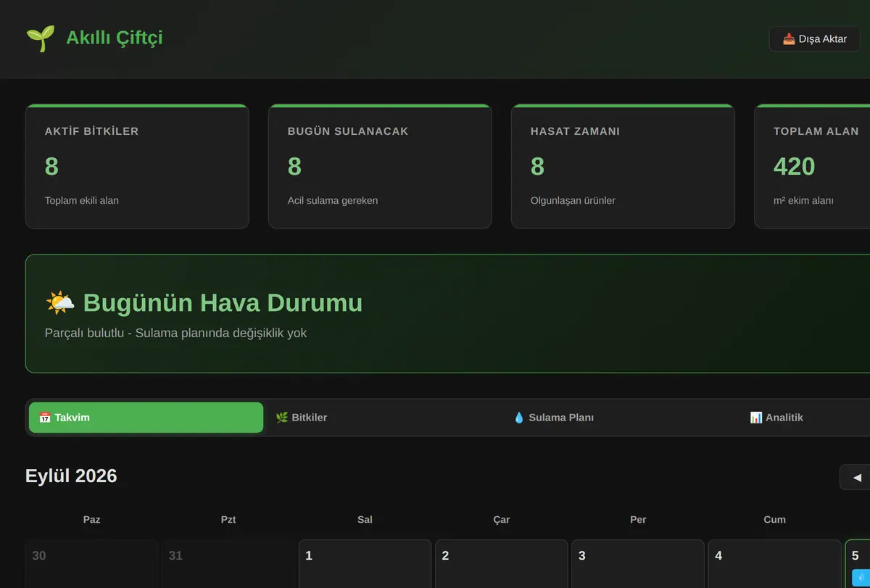Open the Sulama Planı tab
Viewport: 870px width, 588px height.
[x=620, y=418]
